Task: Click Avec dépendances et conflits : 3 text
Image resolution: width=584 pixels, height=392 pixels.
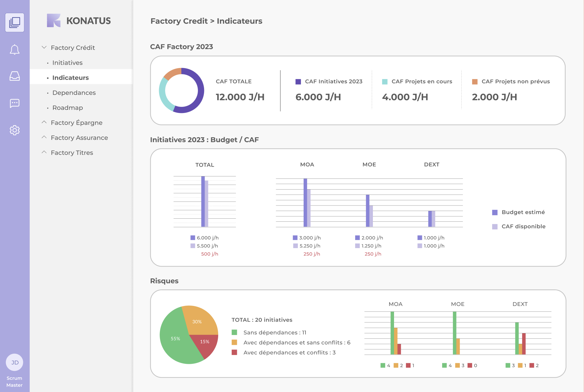Action: (290, 352)
